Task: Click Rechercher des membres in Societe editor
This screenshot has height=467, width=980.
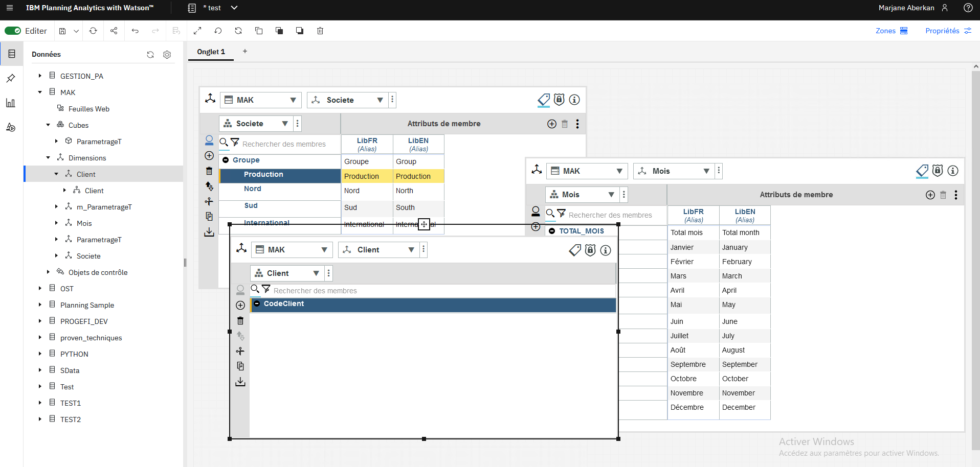Action: point(284,144)
